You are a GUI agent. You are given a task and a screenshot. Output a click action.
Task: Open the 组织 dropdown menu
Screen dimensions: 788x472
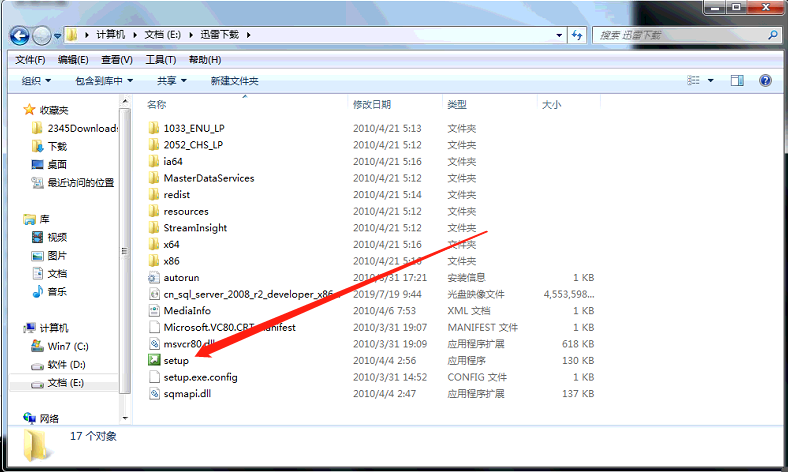coord(36,81)
